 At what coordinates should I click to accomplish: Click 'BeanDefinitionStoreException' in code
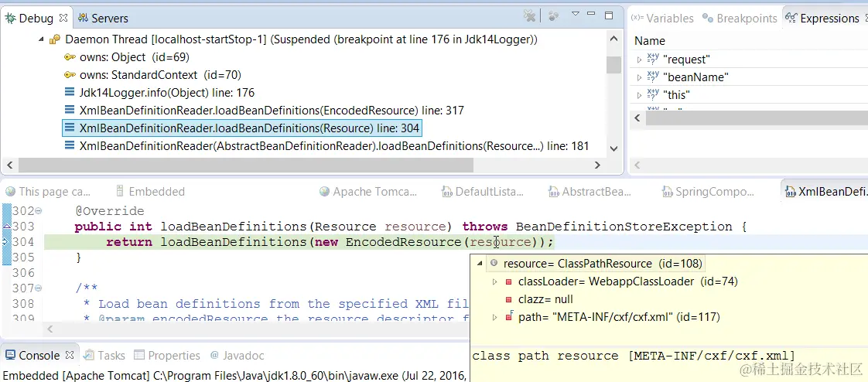tap(624, 227)
